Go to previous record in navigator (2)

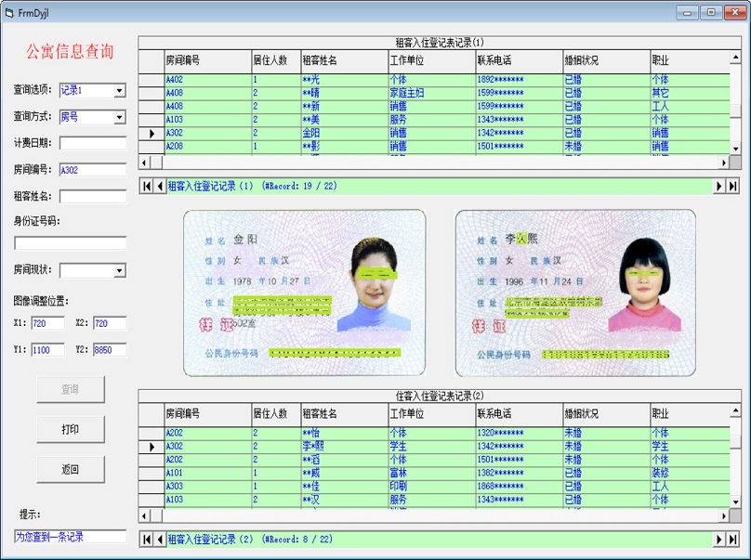tap(160, 540)
